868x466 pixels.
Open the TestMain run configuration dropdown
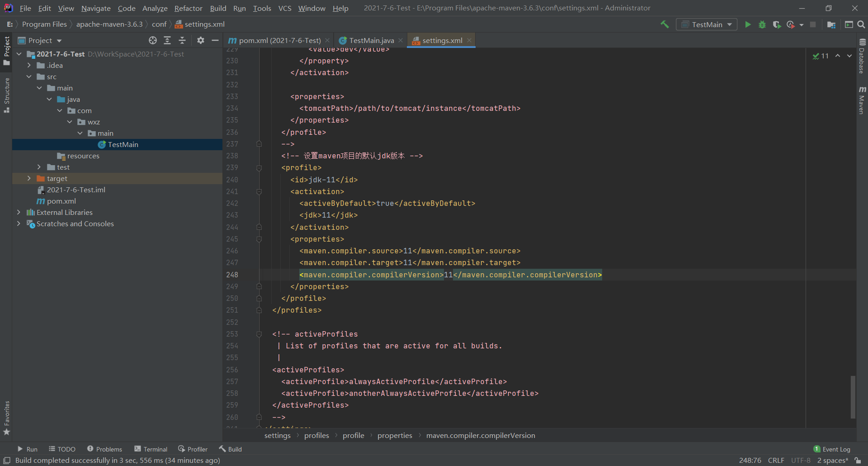coord(707,24)
